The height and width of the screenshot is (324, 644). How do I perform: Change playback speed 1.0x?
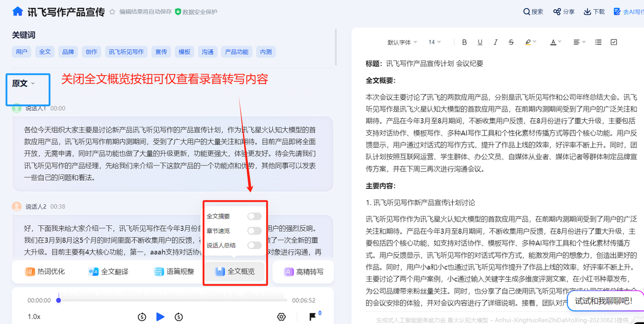[34, 316]
